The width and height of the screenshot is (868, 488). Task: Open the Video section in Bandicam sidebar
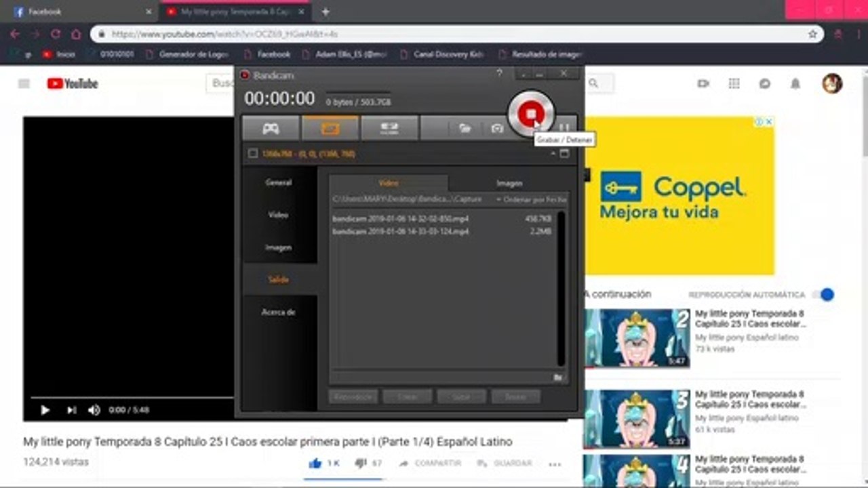pyautogui.click(x=279, y=215)
